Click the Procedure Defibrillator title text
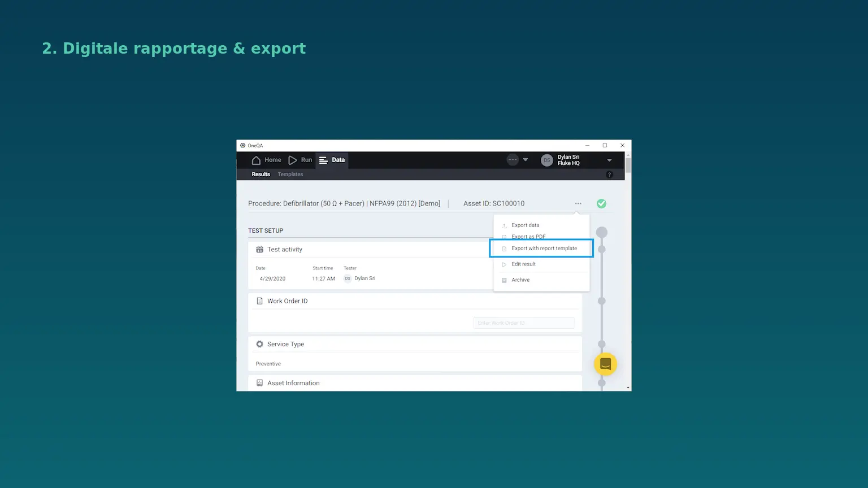Viewport: 868px width, 488px height. click(x=344, y=203)
